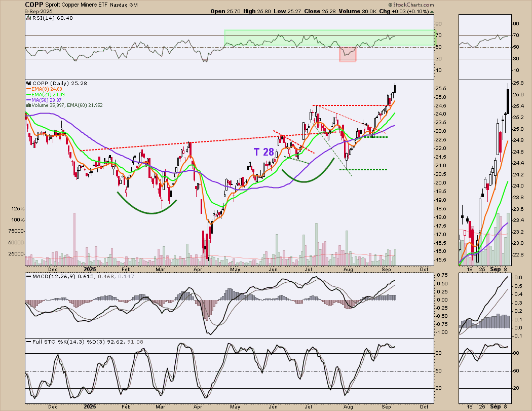Click the 100K volume axis label
532x411 pixels.
click(x=18, y=219)
